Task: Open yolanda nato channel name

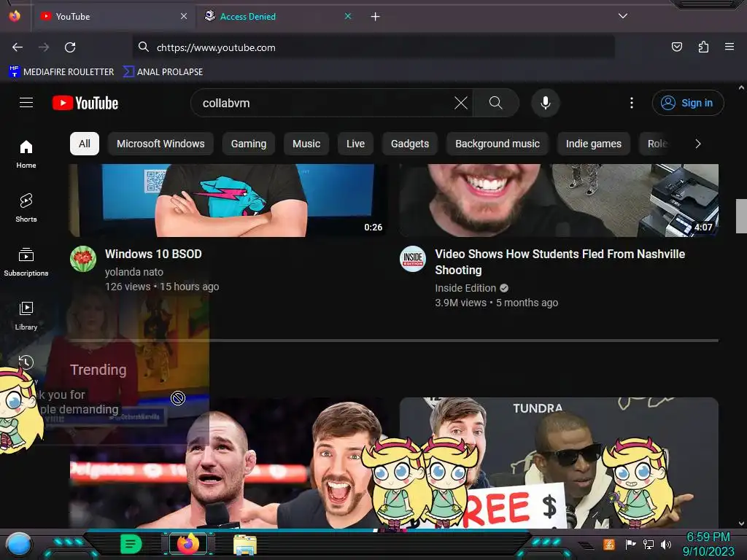Action: click(134, 272)
